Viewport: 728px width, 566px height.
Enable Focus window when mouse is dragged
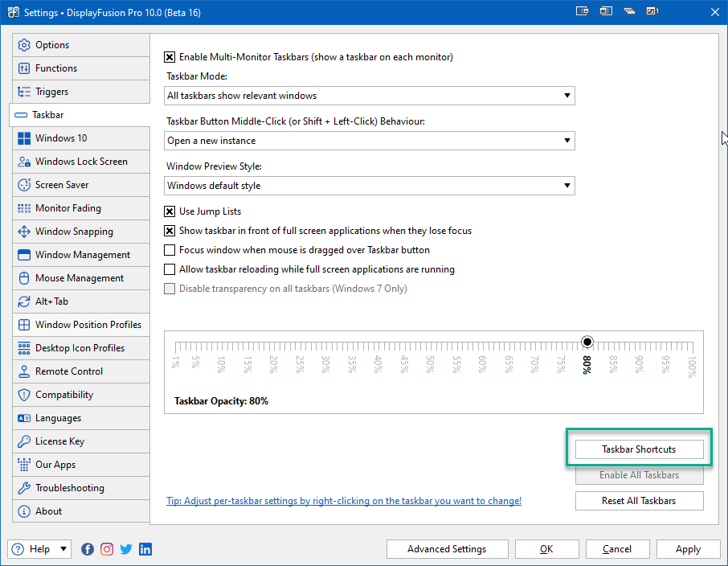pyautogui.click(x=170, y=250)
